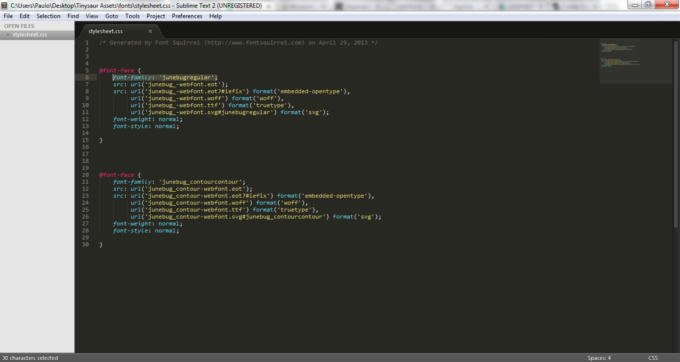Viewport: 680px width, 362px height.
Task: Open the File menu
Action: click(x=8, y=16)
